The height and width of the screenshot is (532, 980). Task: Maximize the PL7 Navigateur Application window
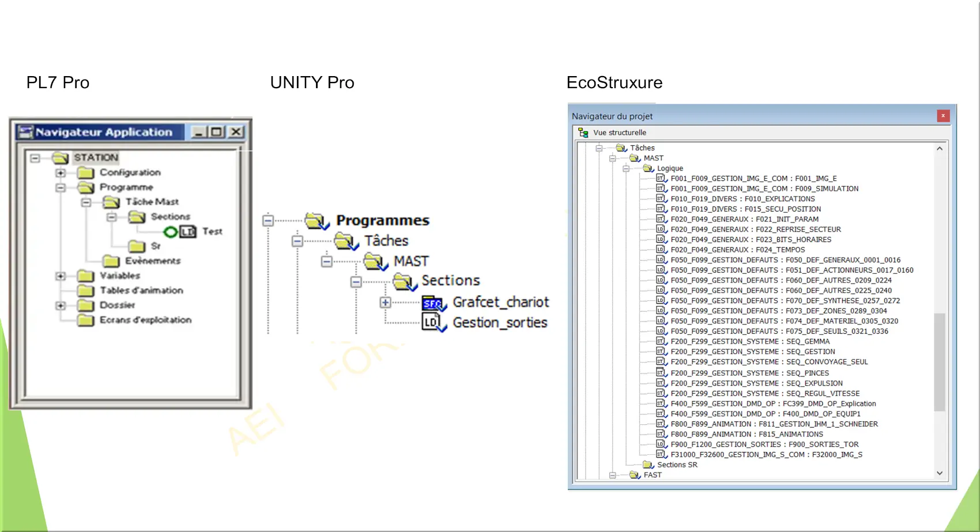pos(217,132)
